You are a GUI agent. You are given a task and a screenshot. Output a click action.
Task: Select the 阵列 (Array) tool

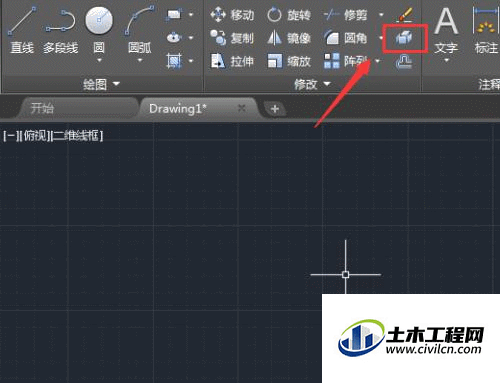(345, 61)
